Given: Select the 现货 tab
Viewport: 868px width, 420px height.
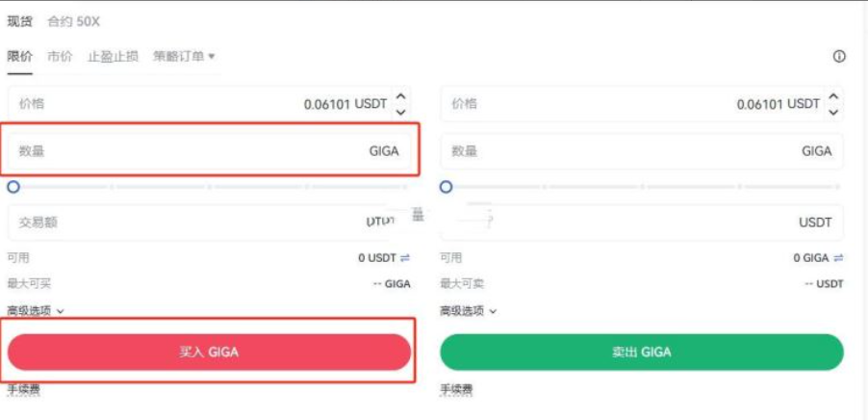Looking at the screenshot, I should [19, 21].
